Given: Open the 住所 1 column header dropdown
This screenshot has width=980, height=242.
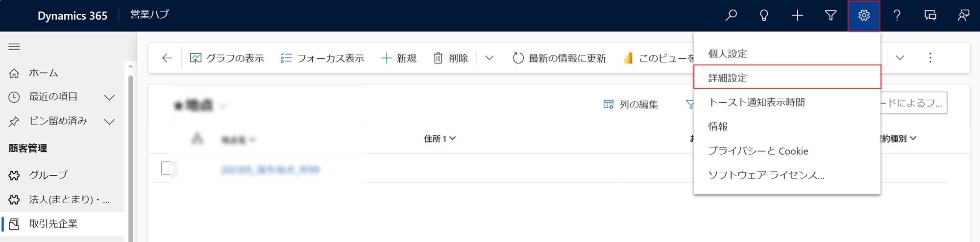Looking at the screenshot, I should tap(440, 138).
